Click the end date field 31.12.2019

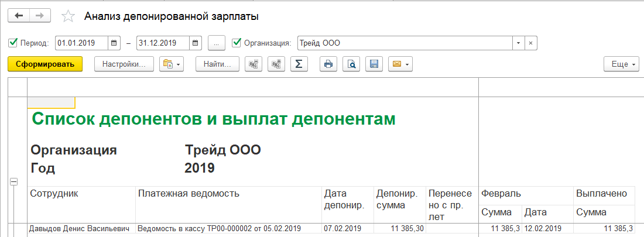click(163, 43)
